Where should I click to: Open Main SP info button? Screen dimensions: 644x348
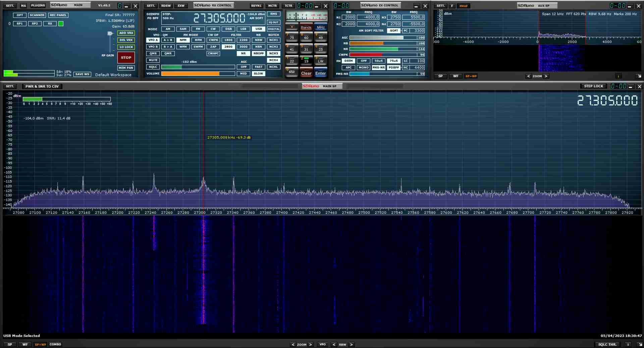tap(628, 344)
